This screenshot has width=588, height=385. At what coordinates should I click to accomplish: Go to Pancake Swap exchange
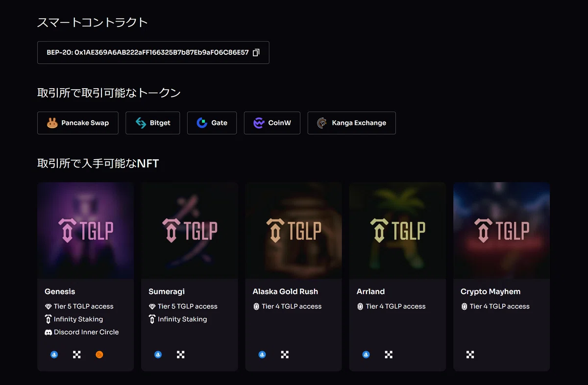click(x=78, y=123)
